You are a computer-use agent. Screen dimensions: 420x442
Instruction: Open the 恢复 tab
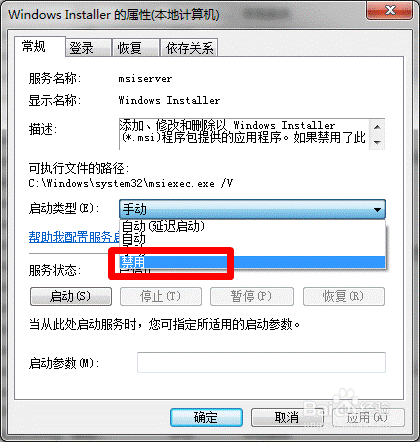point(135,48)
